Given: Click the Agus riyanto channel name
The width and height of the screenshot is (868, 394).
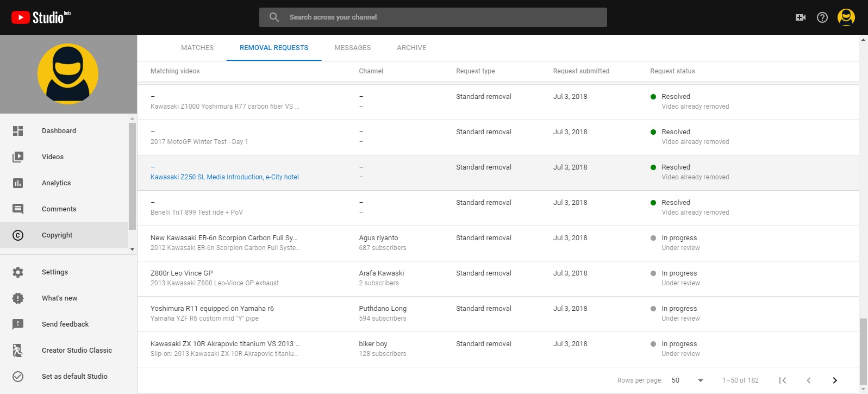Looking at the screenshot, I should pos(378,238).
